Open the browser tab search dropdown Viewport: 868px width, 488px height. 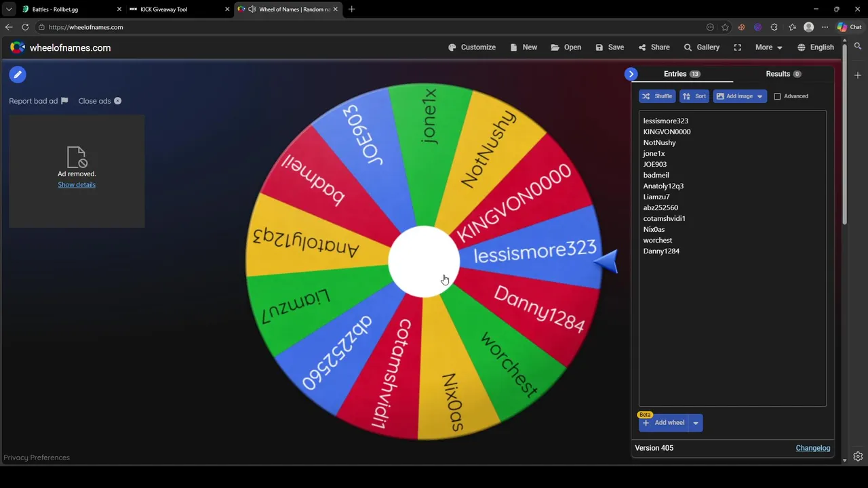click(9, 9)
